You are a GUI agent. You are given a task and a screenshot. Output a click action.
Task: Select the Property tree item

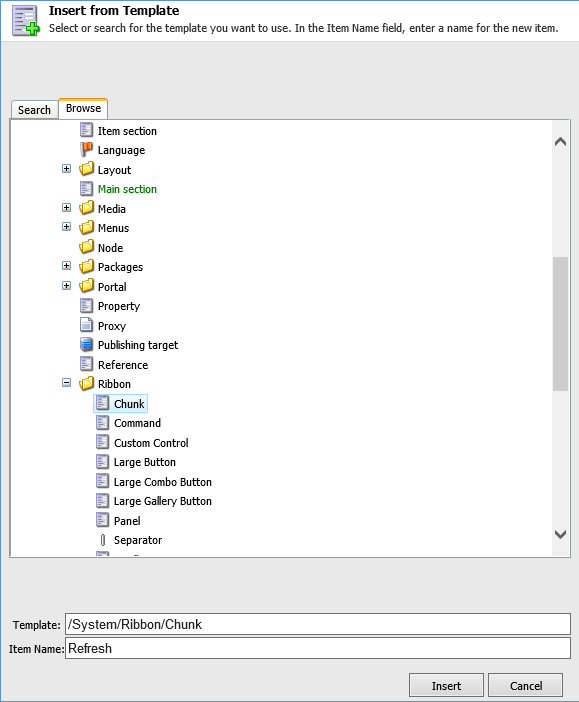point(119,306)
